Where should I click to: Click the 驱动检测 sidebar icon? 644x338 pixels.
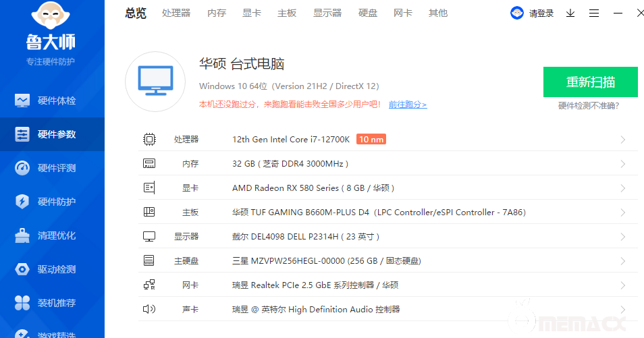[x=23, y=269]
